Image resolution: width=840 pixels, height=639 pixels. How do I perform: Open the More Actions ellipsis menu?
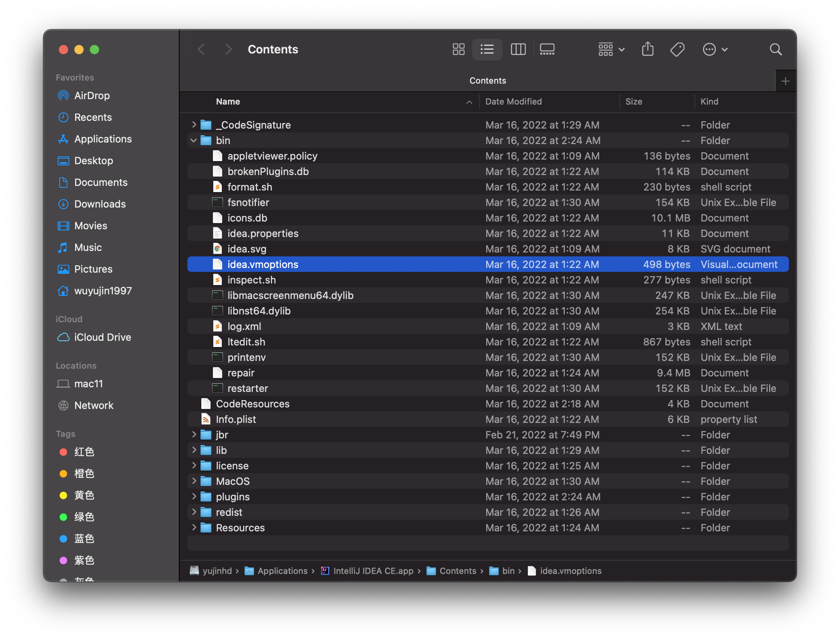(715, 50)
